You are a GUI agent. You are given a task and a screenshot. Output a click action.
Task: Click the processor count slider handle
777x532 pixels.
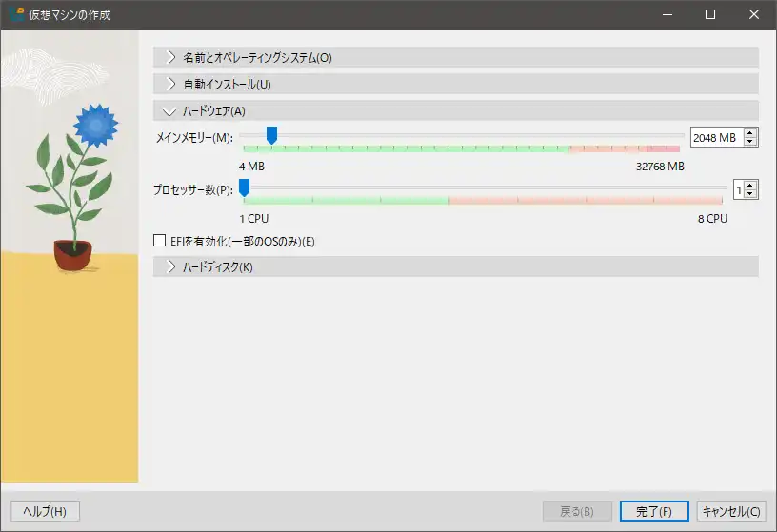[x=244, y=187]
